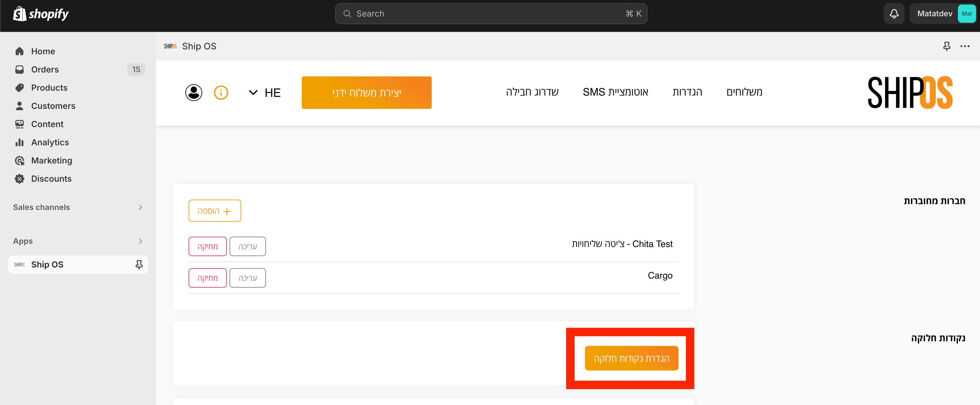The width and height of the screenshot is (980, 405).
Task: Delete the Chita Test company
Action: coord(208,246)
